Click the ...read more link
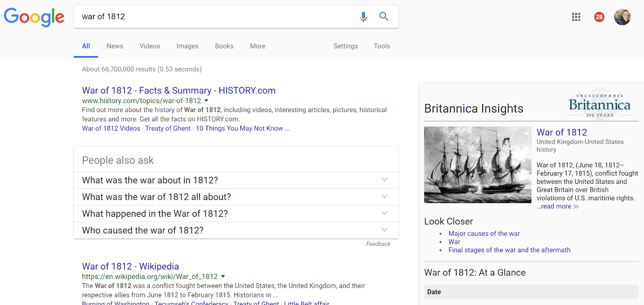 click(557, 206)
